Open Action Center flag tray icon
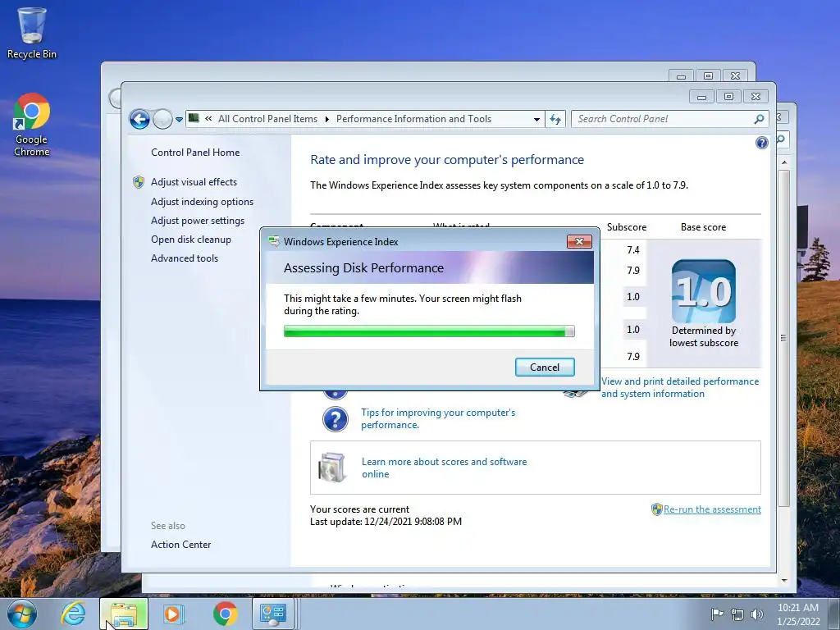Viewport: 840px width, 630px height. tap(716, 614)
